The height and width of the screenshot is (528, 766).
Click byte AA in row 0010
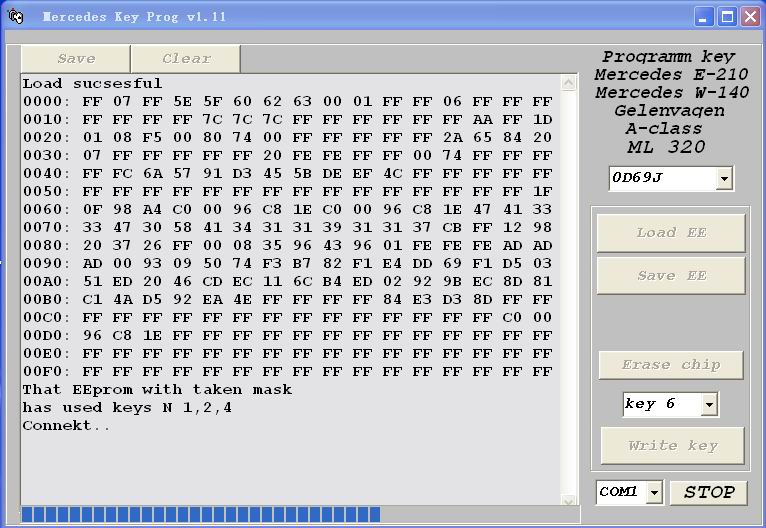pos(482,120)
